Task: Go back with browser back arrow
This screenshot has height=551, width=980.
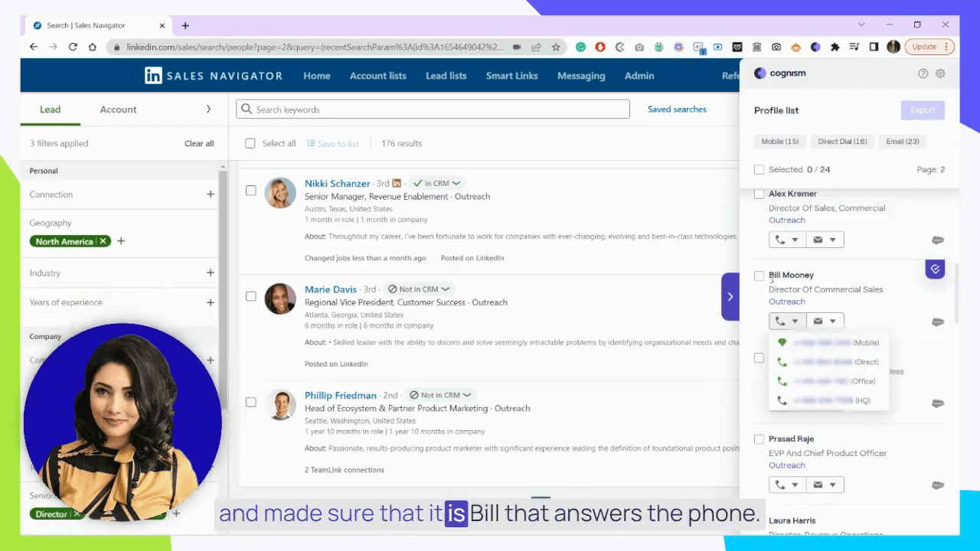Action: click(x=34, y=47)
